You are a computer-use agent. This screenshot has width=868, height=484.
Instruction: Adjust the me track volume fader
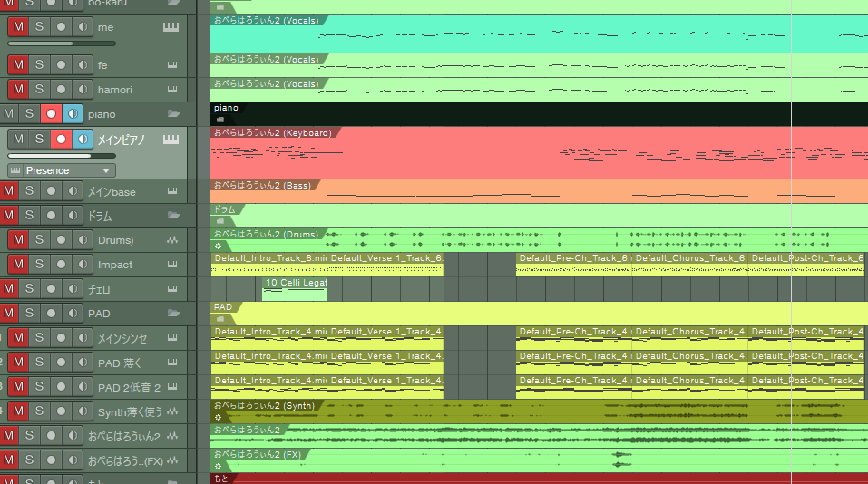[x=62, y=44]
